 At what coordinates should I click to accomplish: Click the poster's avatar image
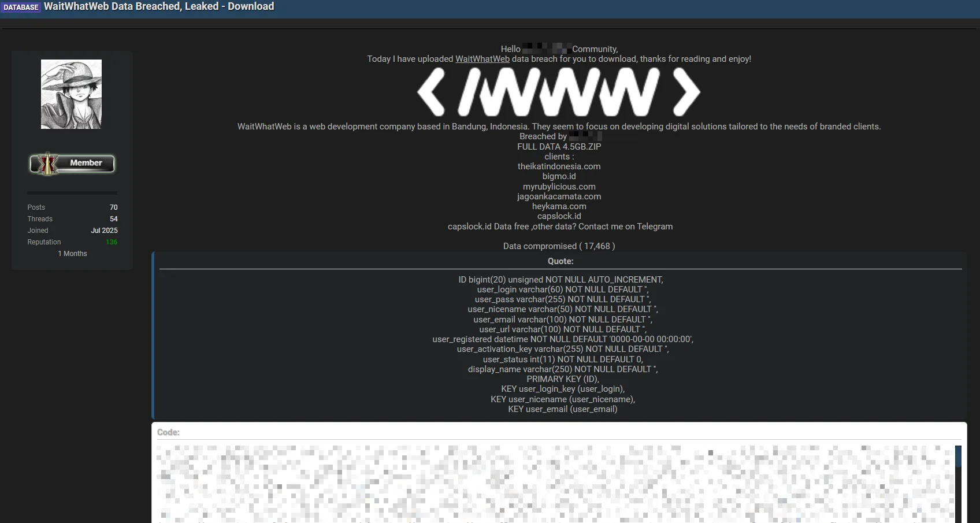point(71,94)
